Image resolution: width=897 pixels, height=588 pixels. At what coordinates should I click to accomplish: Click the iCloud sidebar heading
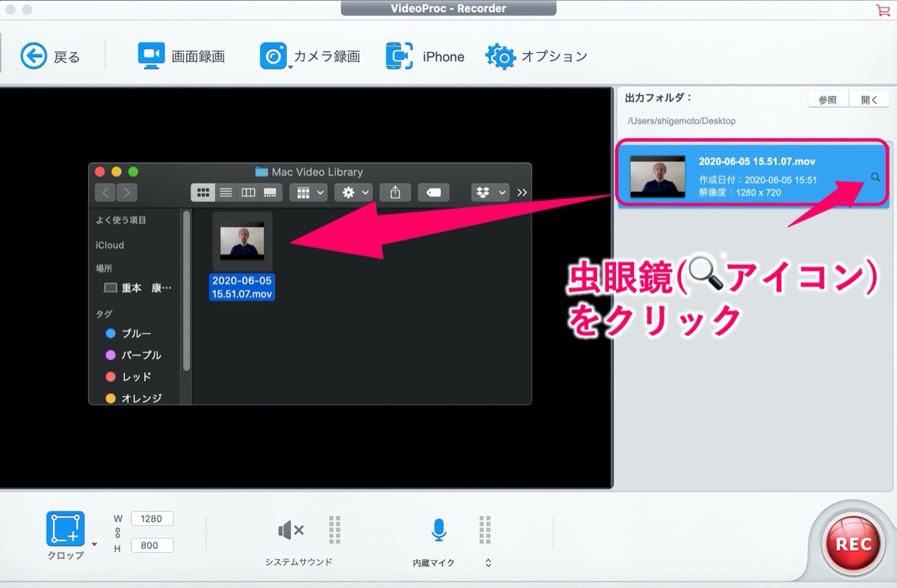[x=110, y=245]
